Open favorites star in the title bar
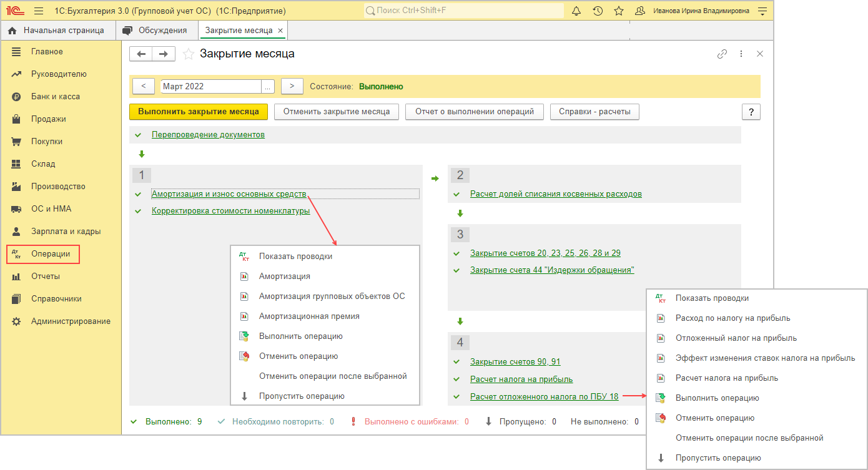The height and width of the screenshot is (470, 868). tap(619, 11)
